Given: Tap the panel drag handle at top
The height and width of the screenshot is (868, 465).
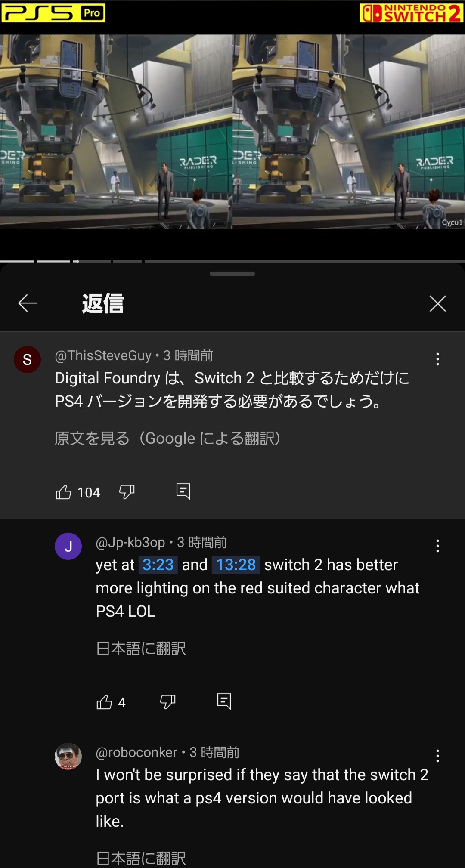Looking at the screenshot, I should pyautogui.click(x=232, y=274).
